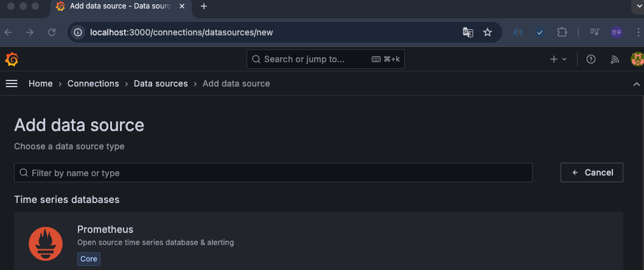Viewport: 644px width, 270px height.
Task: Click the Prometheus description text
Action: (x=156, y=243)
